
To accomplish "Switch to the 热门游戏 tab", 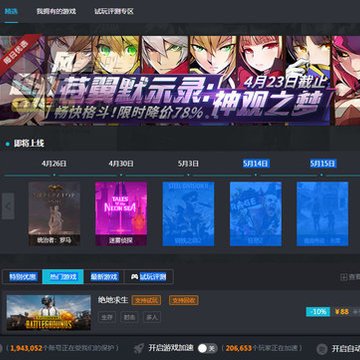I will point(63,277).
